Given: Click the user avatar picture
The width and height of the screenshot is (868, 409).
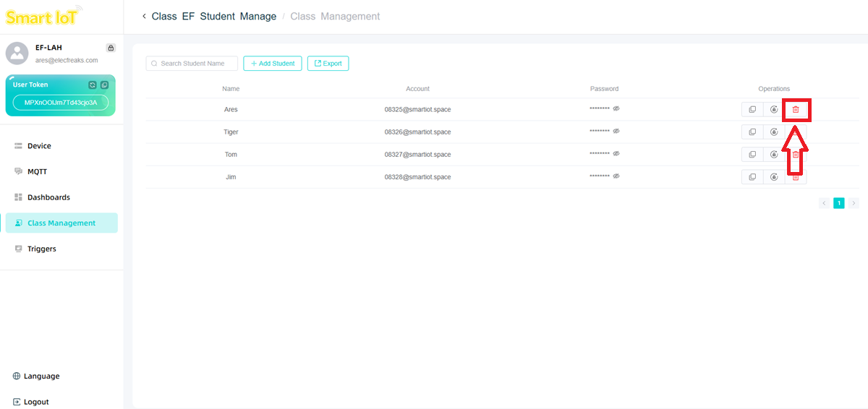Looking at the screenshot, I should pos(17,53).
